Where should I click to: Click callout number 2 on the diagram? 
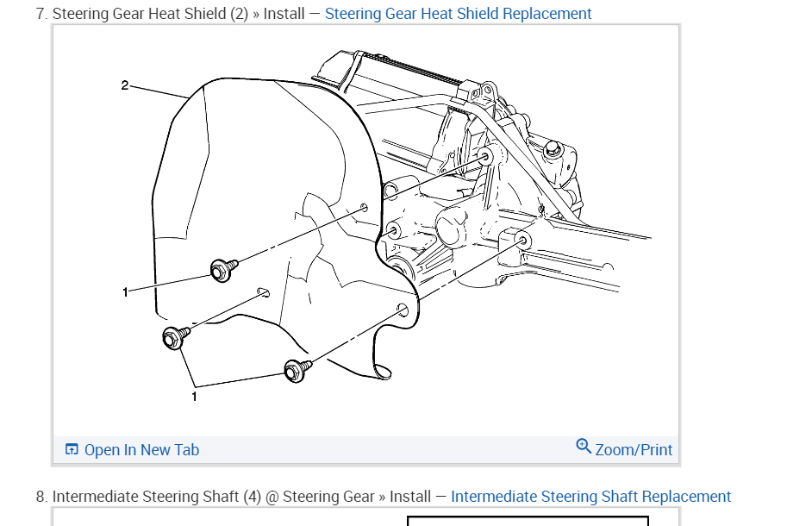pos(126,85)
